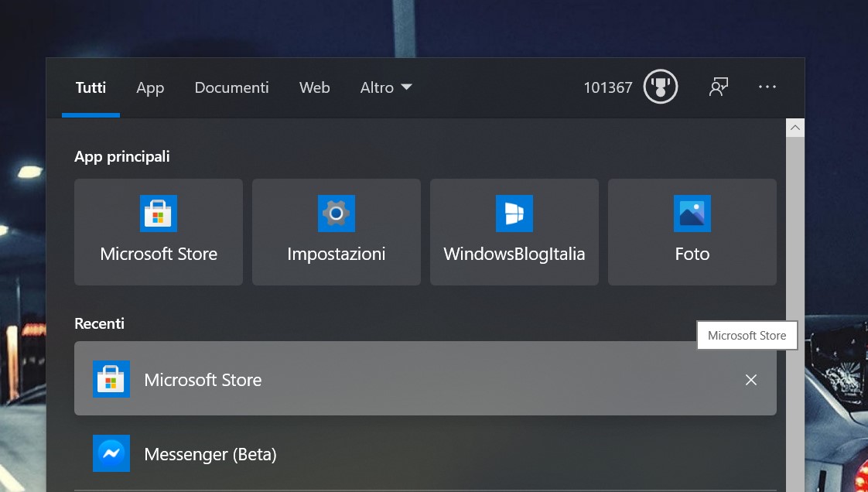Click the Microsoft Store bag icon in top tile
868x492 pixels.
[159, 213]
